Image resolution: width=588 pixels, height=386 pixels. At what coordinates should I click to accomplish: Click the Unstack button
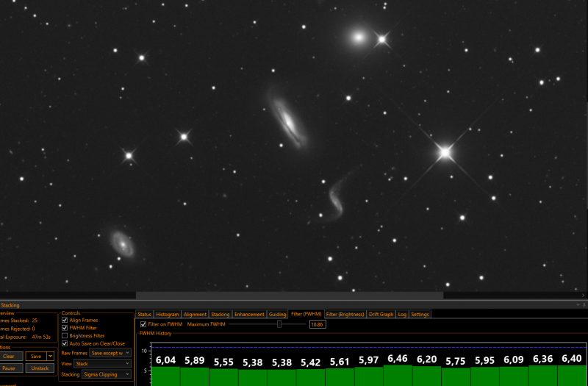(40, 368)
